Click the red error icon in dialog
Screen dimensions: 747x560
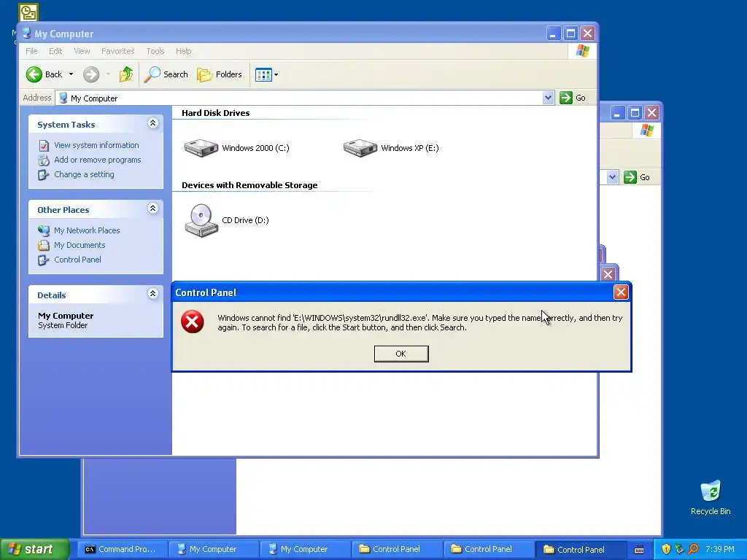coord(193,322)
